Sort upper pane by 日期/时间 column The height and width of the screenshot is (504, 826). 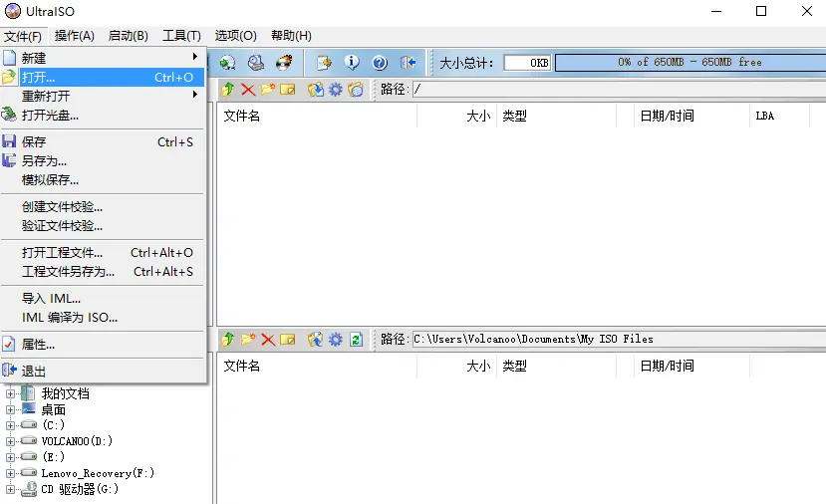pyautogui.click(x=691, y=116)
